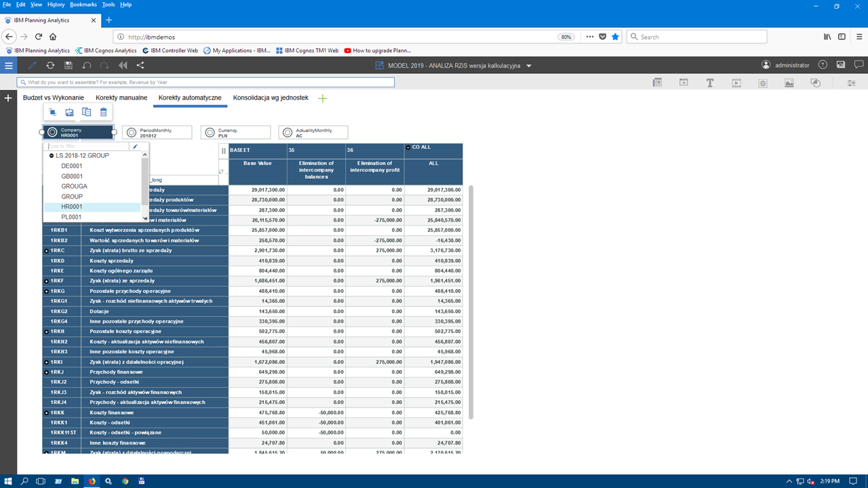Open the hamburger navigation menu in Planning Analytics
The height and width of the screenshot is (488, 868).
(8, 66)
